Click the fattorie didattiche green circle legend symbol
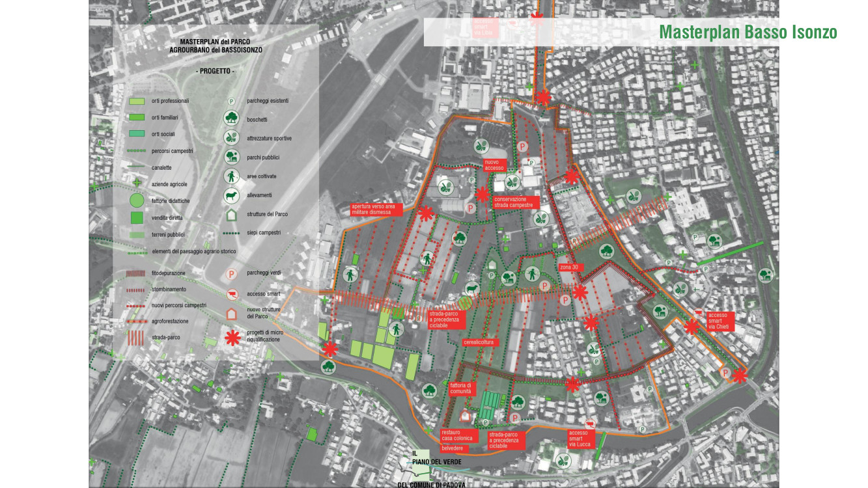This screenshot has height=488, width=868. [136, 201]
